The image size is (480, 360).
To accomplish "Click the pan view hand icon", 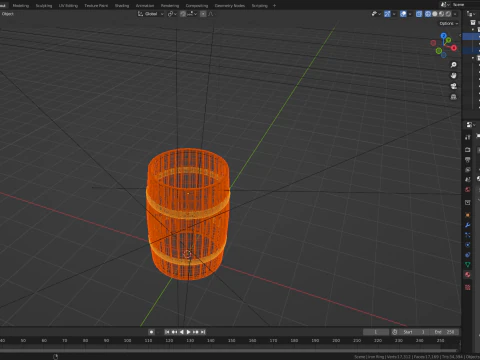I will pyautogui.click(x=453, y=76).
